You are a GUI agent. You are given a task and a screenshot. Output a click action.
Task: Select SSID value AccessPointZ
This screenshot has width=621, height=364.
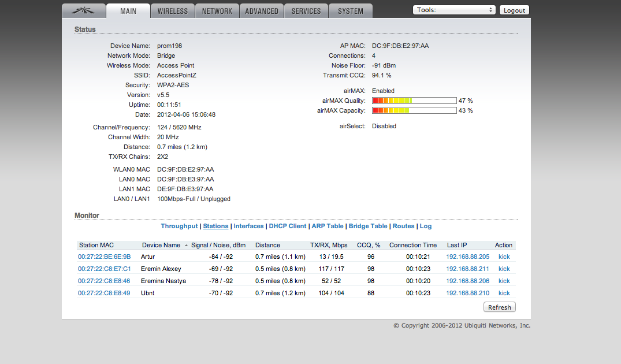177,75
